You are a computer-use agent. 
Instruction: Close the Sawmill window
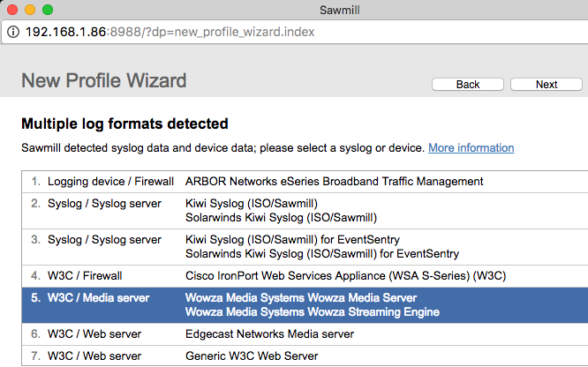click(x=12, y=10)
